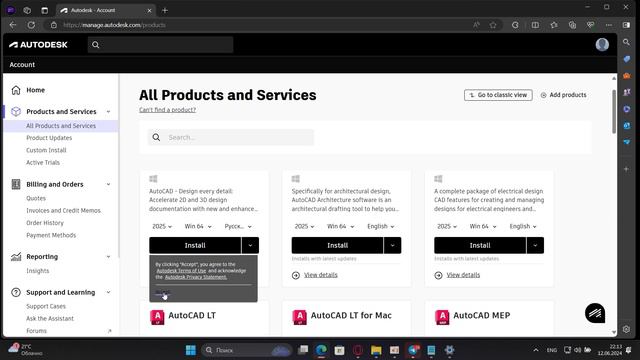
Task: Open AutoCAD install options arrow
Action: (250, 245)
